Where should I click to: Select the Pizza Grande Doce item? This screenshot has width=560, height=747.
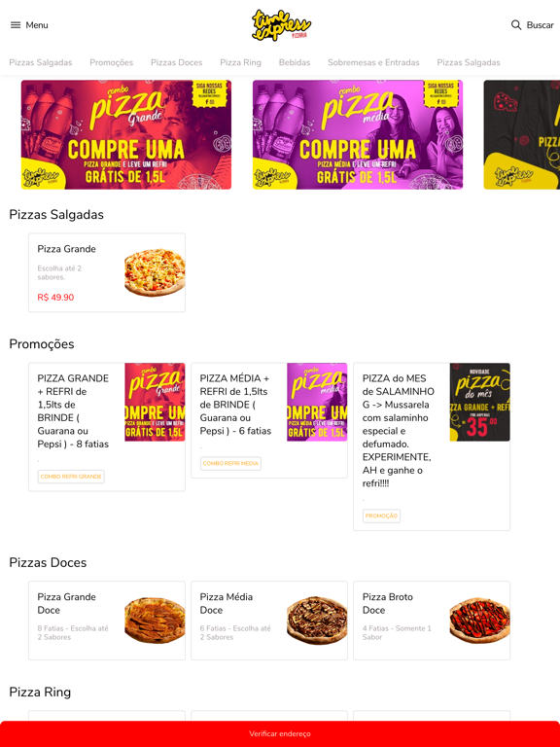click(107, 621)
